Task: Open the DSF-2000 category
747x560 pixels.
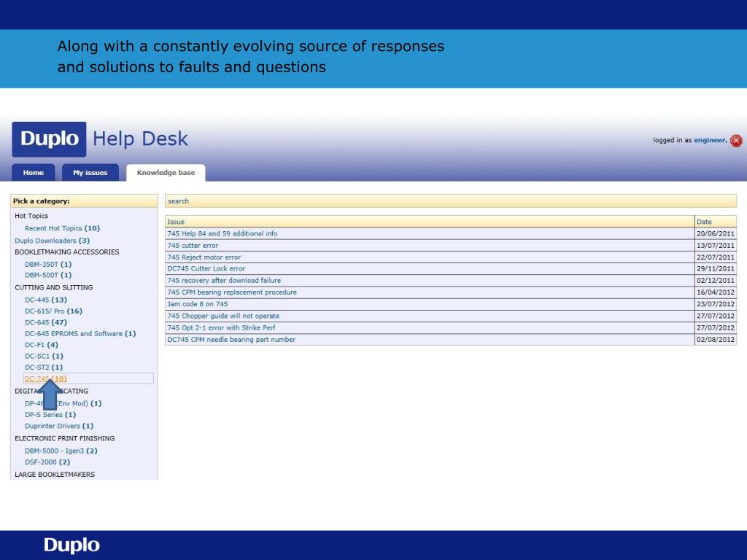Action: [47, 462]
